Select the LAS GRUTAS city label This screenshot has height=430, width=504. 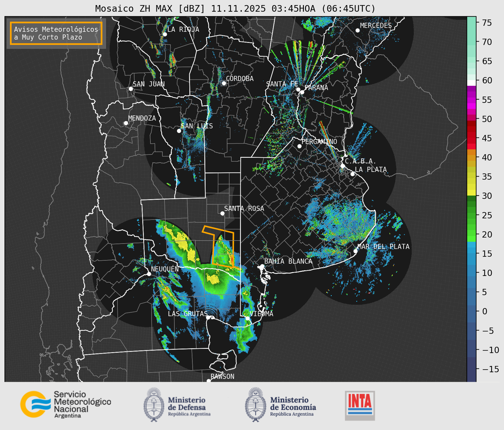(x=188, y=314)
